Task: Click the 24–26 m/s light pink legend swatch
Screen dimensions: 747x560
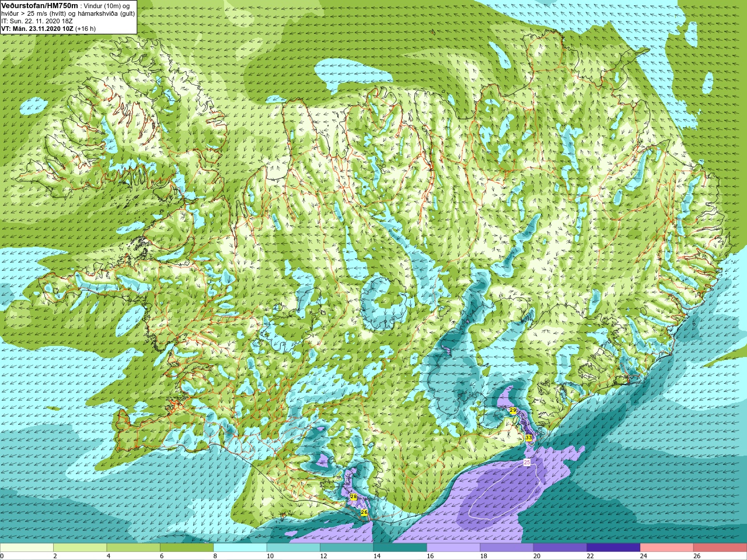Action: [666, 548]
